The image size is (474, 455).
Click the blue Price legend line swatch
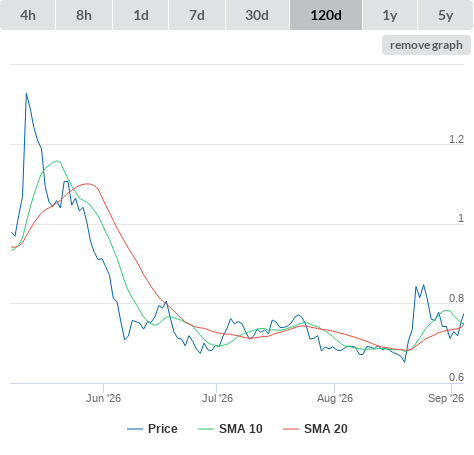click(135, 429)
